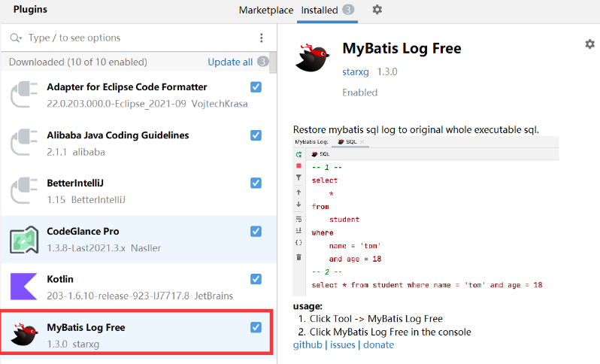Click the BetterIntelliJ plugin plug icon
The height and width of the screenshot is (364, 600).
(x=24, y=190)
